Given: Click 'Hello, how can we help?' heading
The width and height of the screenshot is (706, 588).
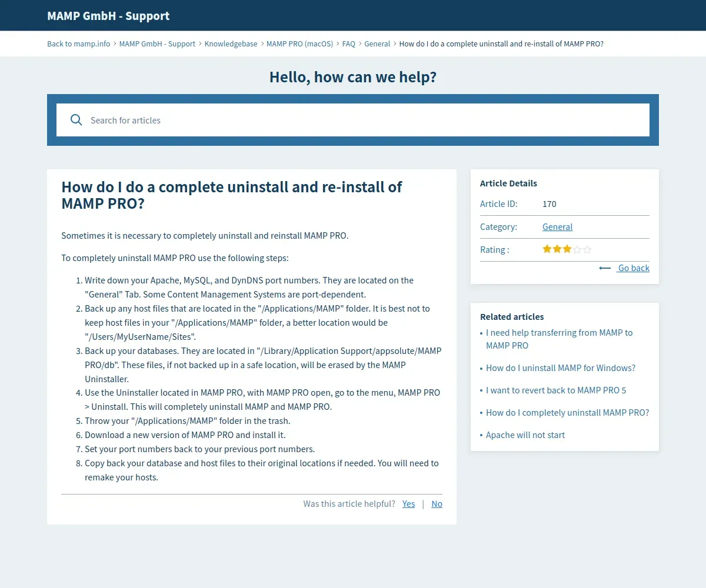Looking at the screenshot, I should [x=353, y=77].
